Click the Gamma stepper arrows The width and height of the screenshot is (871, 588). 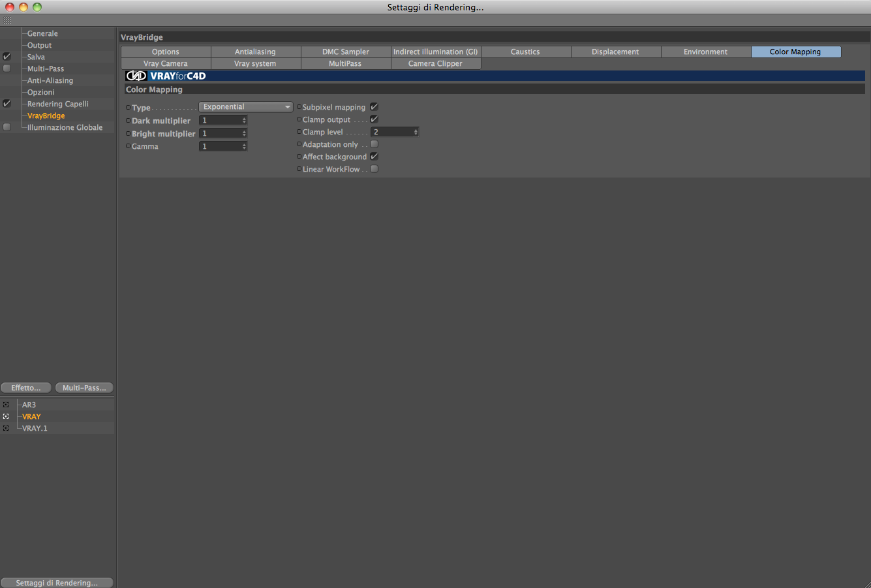244,146
